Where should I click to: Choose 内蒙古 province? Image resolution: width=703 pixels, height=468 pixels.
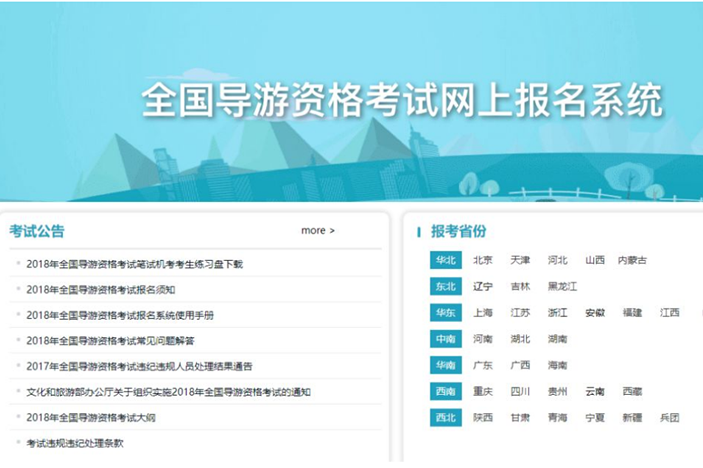click(632, 260)
